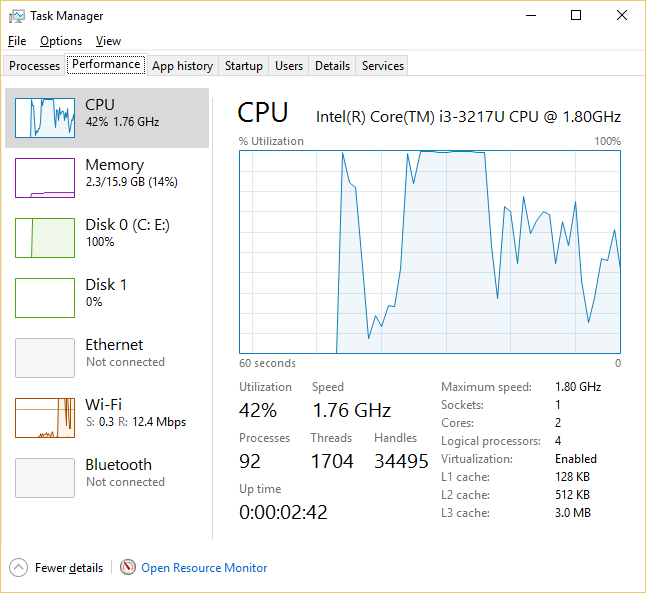Switch to the Services tab
646x593 pixels.
383,66
